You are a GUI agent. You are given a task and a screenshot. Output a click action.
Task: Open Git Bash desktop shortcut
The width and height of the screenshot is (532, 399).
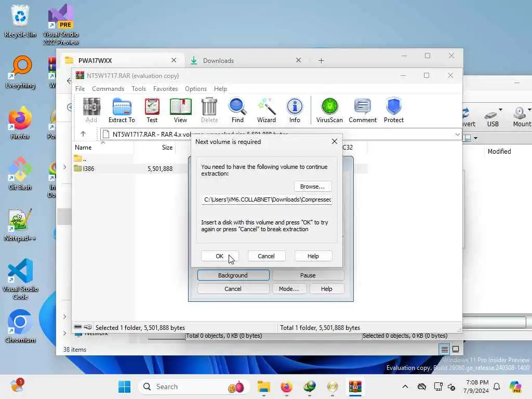point(20,174)
